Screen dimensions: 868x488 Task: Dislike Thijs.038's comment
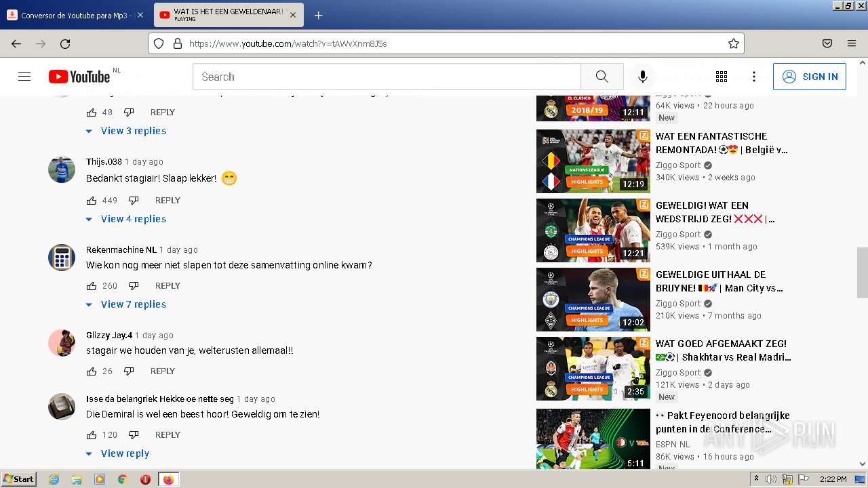pyautogui.click(x=134, y=201)
